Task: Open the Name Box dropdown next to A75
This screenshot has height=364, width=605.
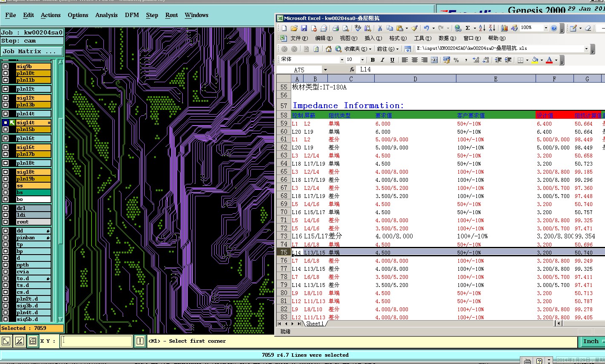Action: coord(325,70)
